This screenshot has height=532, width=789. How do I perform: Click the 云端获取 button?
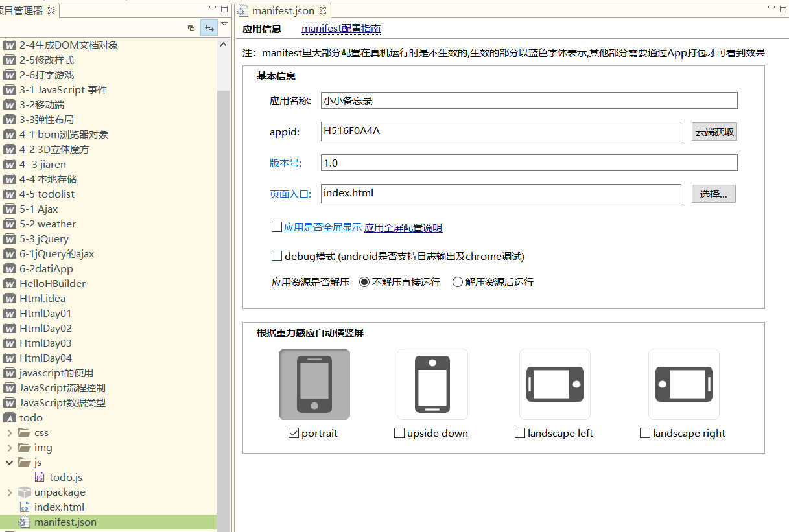[x=713, y=131]
